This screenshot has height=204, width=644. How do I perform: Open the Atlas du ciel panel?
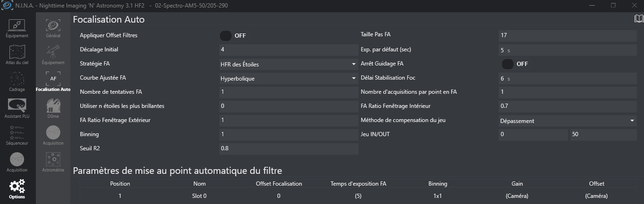pos(17,55)
